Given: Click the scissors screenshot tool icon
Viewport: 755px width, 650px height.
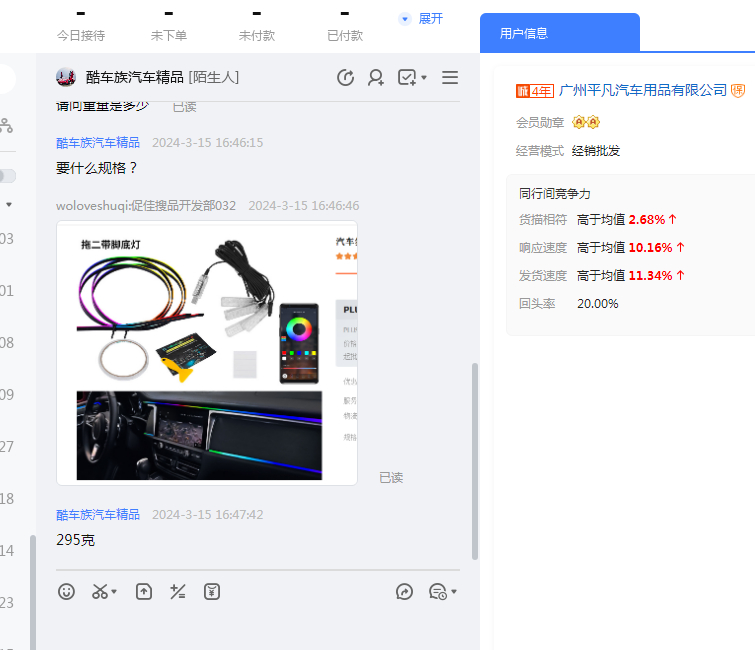Looking at the screenshot, I should tap(99, 591).
